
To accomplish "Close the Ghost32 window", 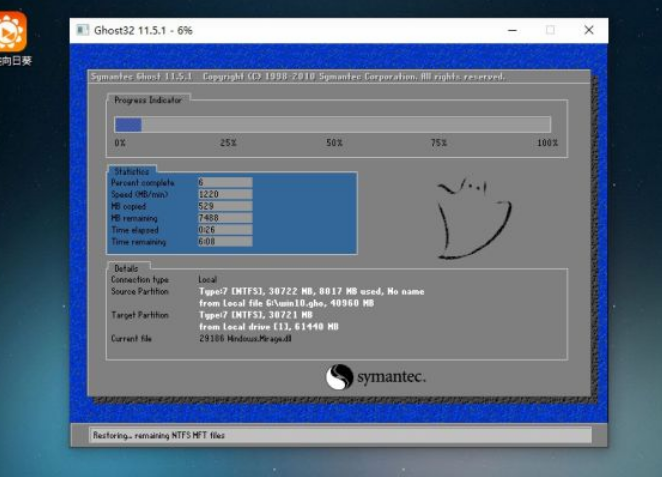I will click(588, 31).
